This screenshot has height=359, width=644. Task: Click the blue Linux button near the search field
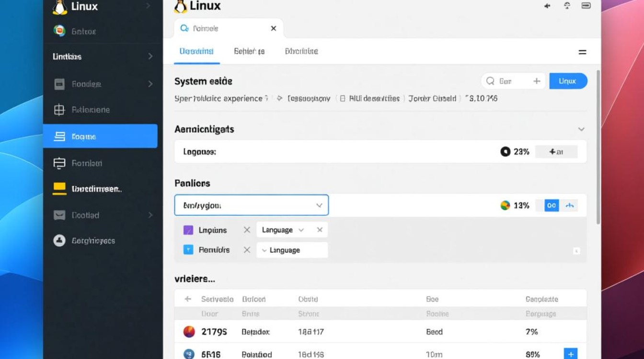click(568, 81)
